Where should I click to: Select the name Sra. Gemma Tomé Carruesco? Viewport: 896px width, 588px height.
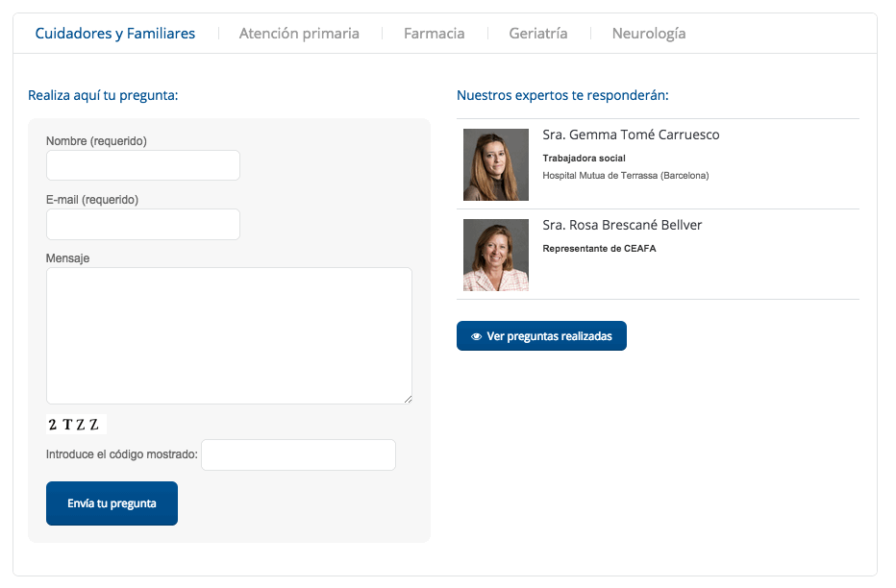(631, 135)
